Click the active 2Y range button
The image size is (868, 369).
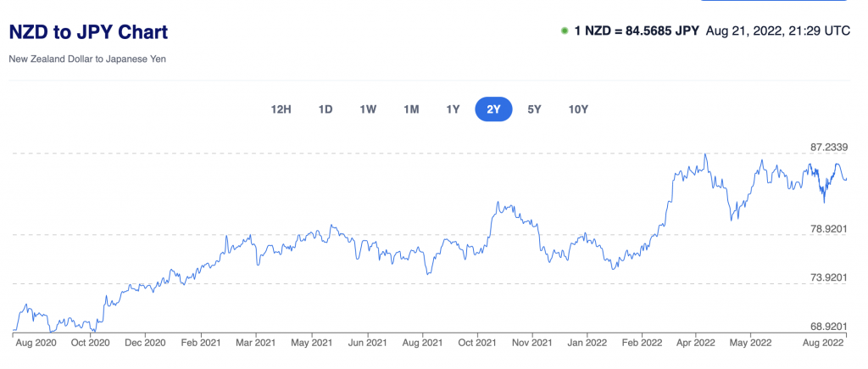[x=493, y=109]
